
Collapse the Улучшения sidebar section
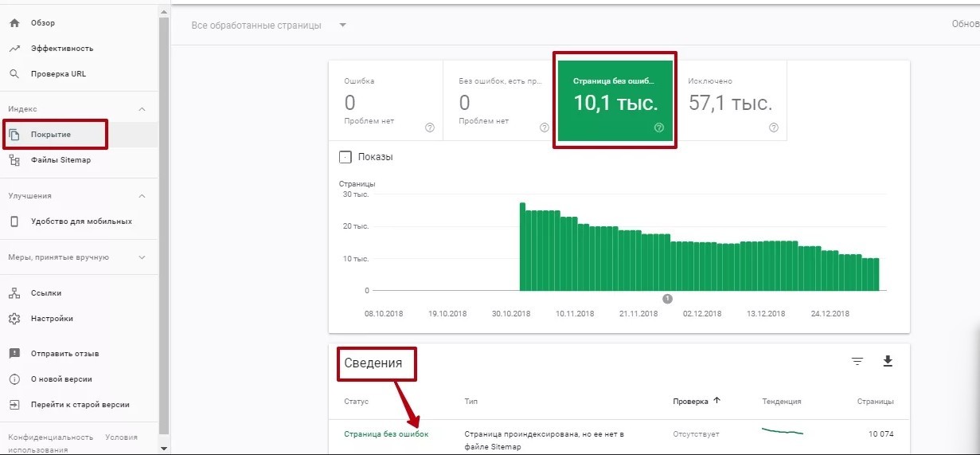142,196
